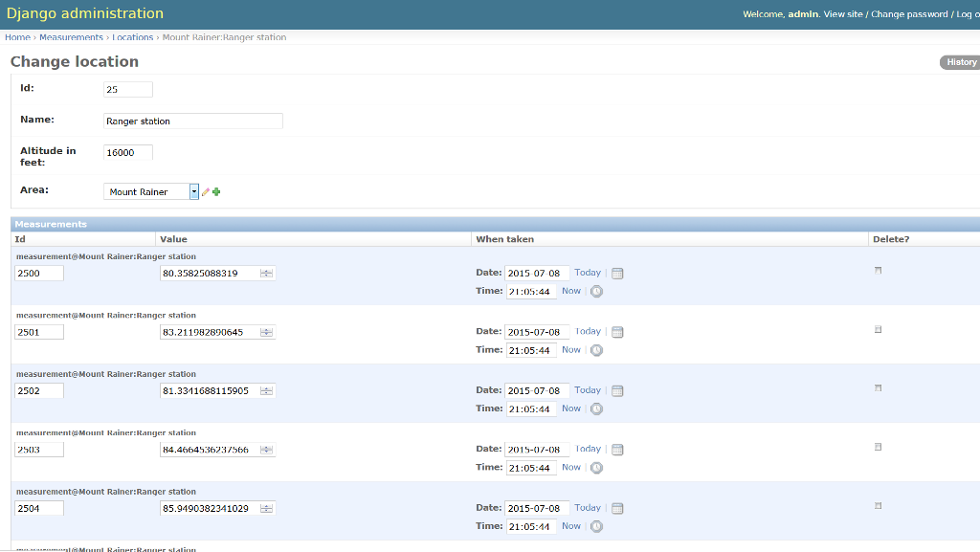The width and height of the screenshot is (980, 552).
Task: Click inside the Name input field
Action: click(191, 121)
